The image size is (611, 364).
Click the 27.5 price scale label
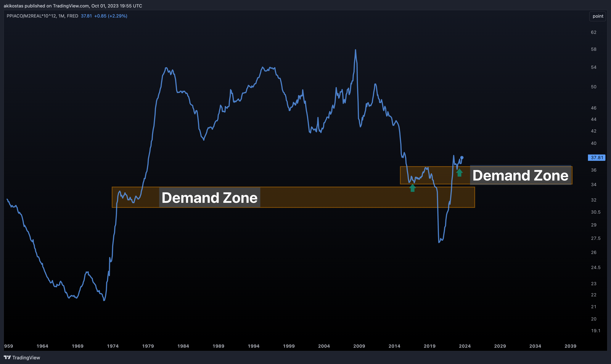click(596, 238)
